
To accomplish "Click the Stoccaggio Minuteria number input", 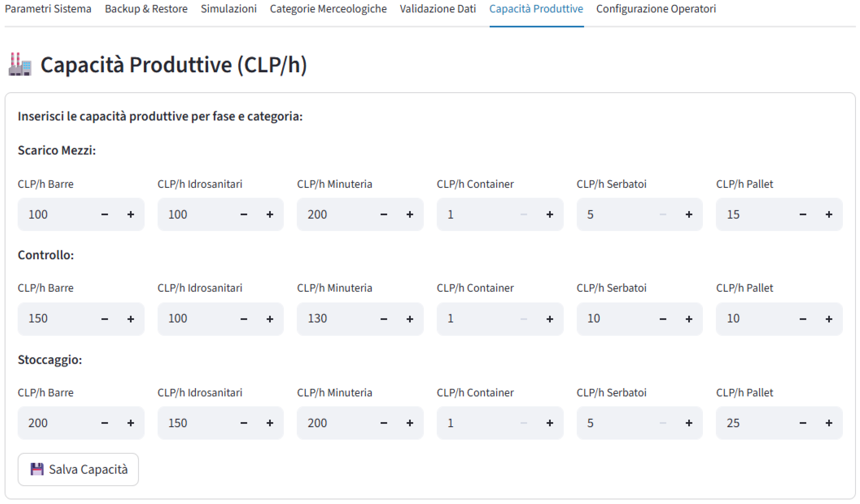I will click(x=335, y=423).
